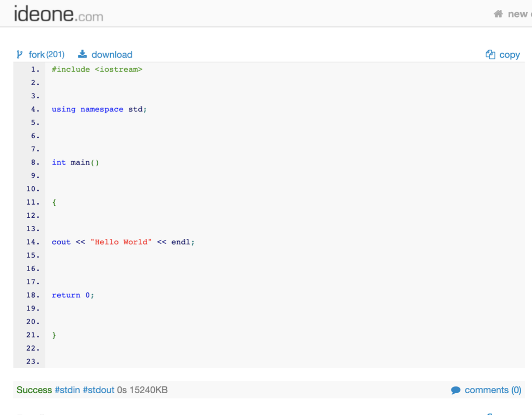Click the home icon in the header

tap(498, 14)
